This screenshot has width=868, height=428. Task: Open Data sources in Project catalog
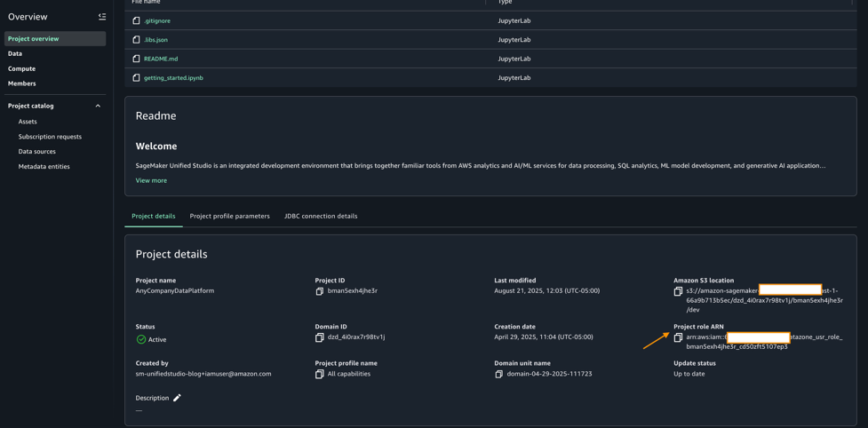[37, 152]
